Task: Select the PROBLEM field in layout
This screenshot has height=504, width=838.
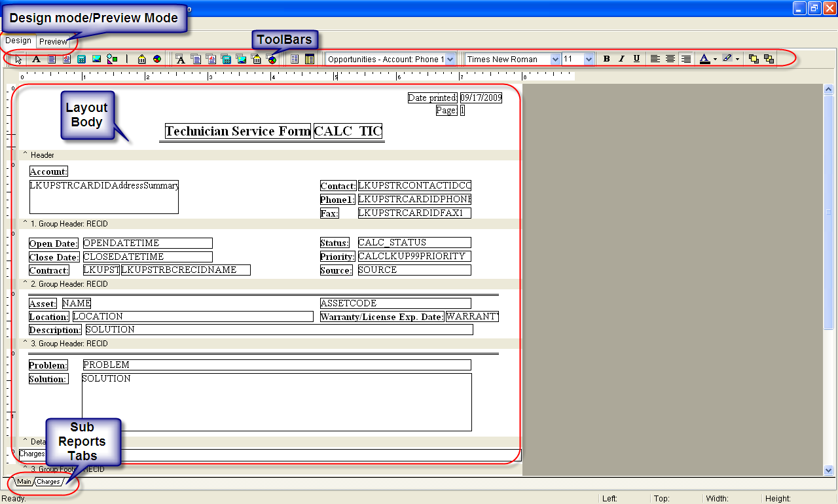Action: [276, 365]
